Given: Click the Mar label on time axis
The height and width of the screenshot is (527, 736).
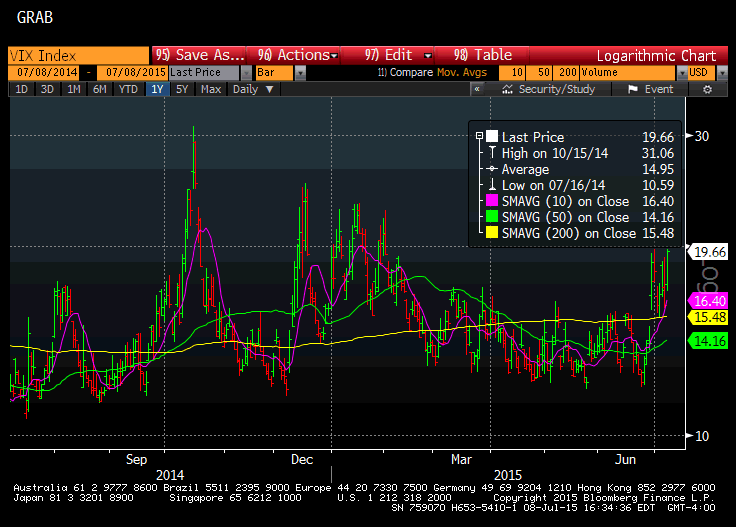Looking at the screenshot, I should tap(461, 459).
